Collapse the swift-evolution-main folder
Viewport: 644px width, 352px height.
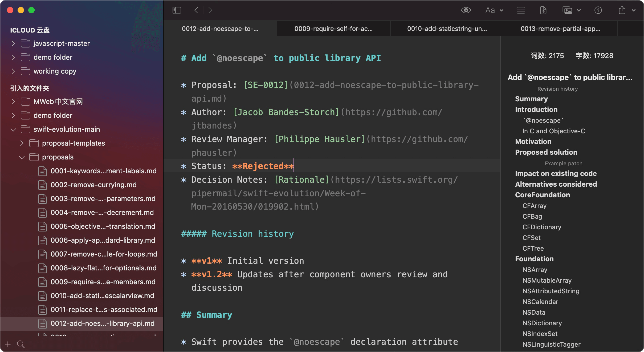(13, 130)
